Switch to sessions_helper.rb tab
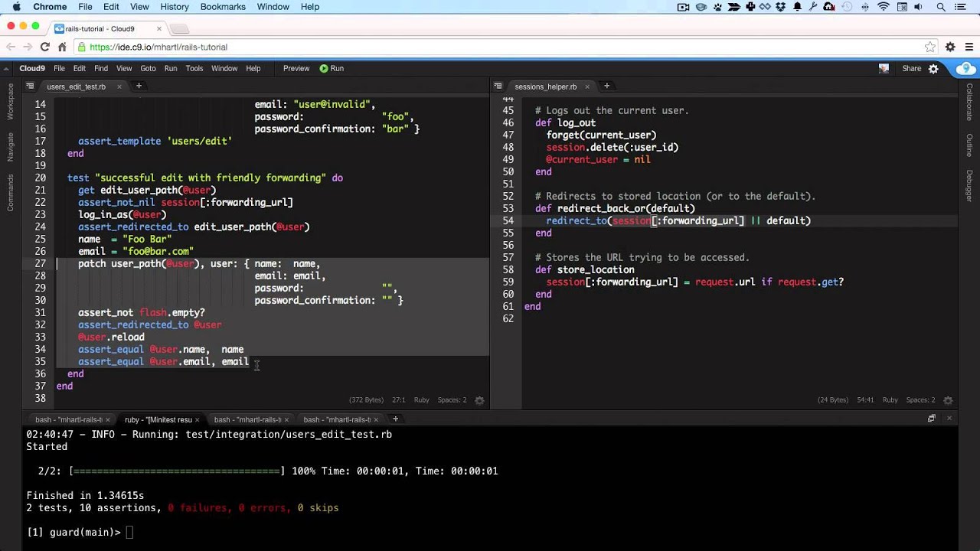The image size is (980, 551). [x=545, y=86]
